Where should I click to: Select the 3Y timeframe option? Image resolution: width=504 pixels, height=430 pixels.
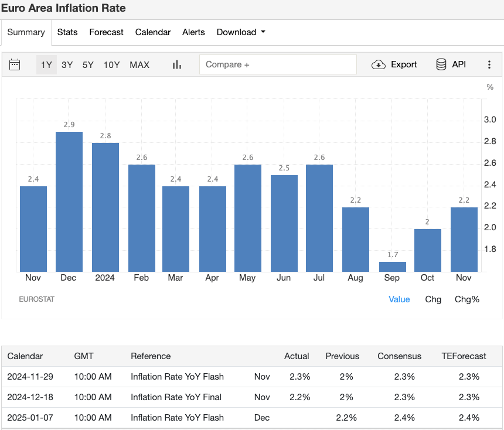[x=67, y=64]
